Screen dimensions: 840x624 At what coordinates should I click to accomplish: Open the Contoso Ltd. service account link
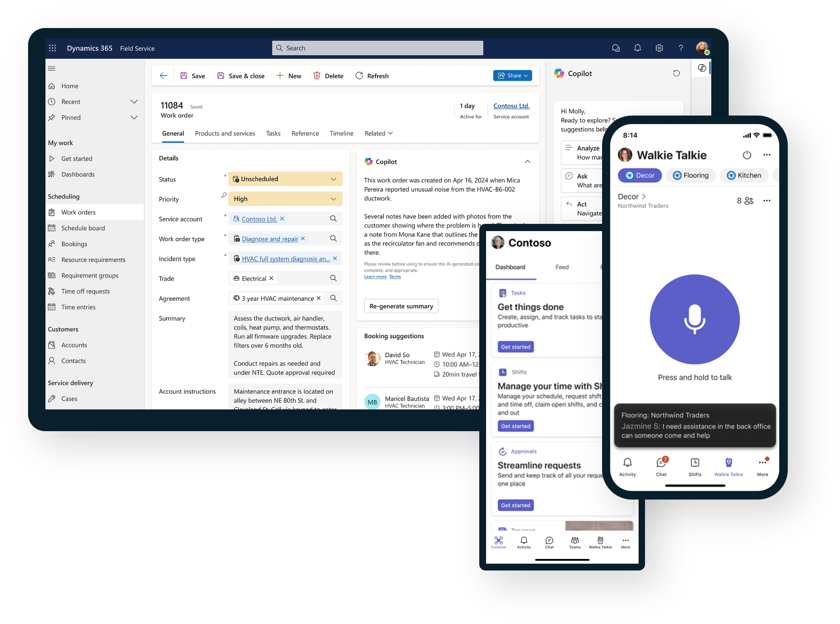pyautogui.click(x=511, y=106)
